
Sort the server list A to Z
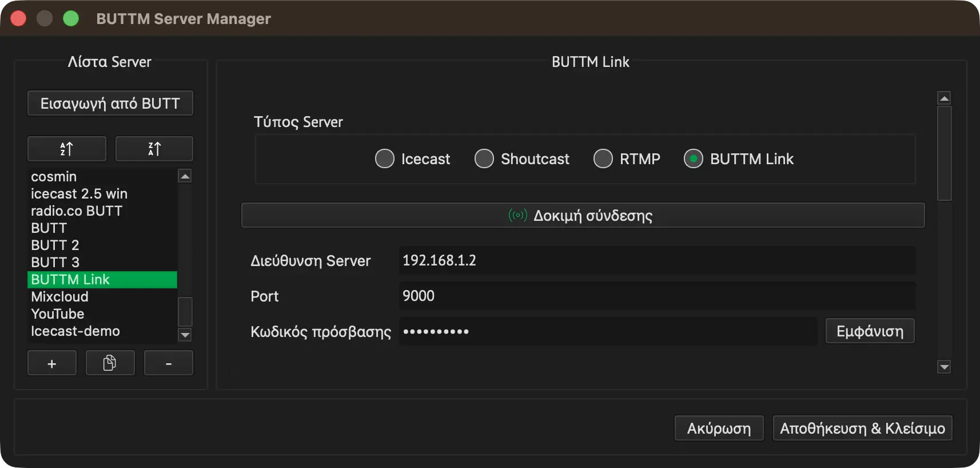pos(67,149)
